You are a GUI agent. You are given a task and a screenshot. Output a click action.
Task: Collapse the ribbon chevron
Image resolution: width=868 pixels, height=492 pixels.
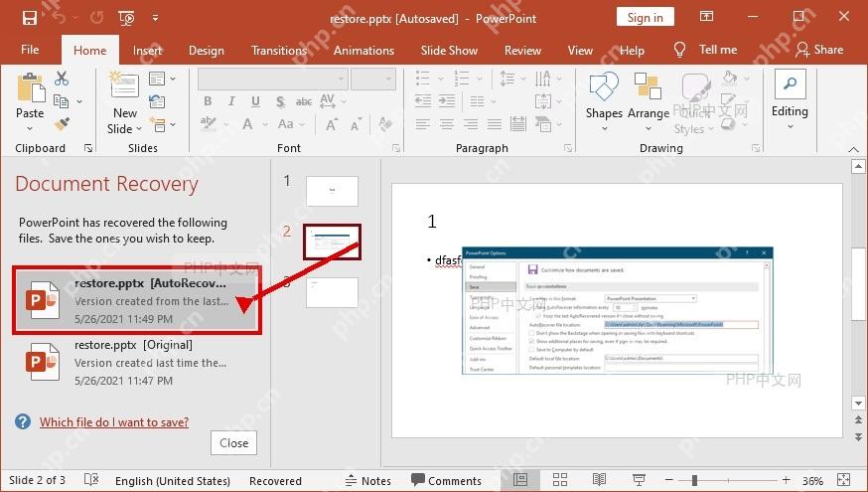point(854,150)
